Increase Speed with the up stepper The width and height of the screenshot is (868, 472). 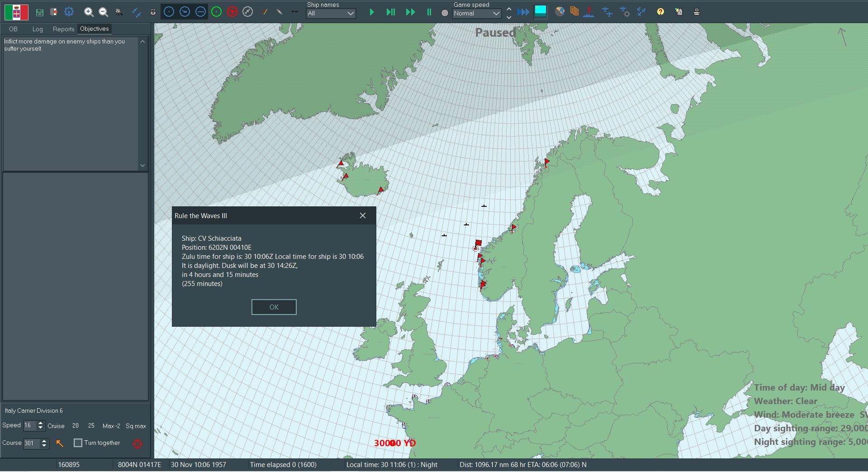click(41, 423)
